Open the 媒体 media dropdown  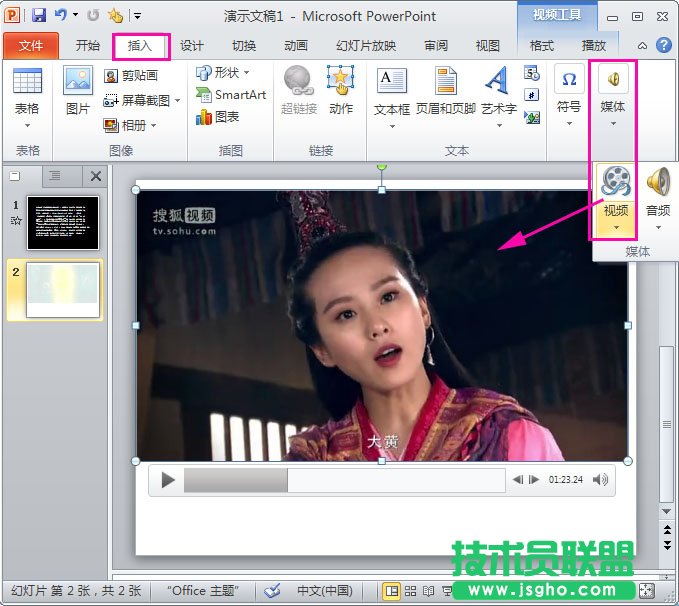coord(613,95)
